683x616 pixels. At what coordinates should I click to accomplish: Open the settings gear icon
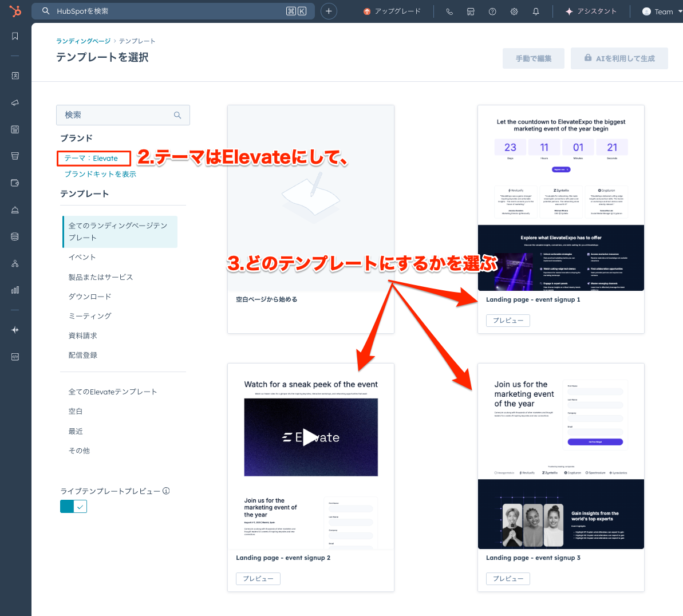click(x=514, y=11)
